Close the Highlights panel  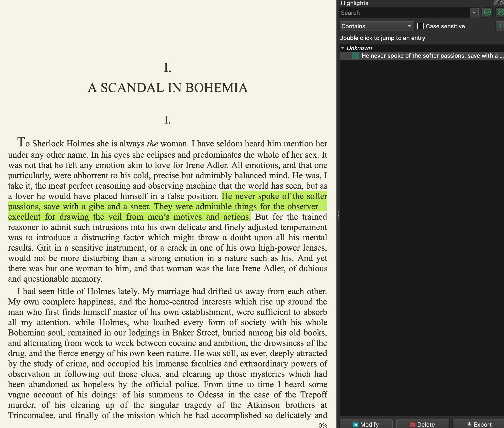click(502, 3)
